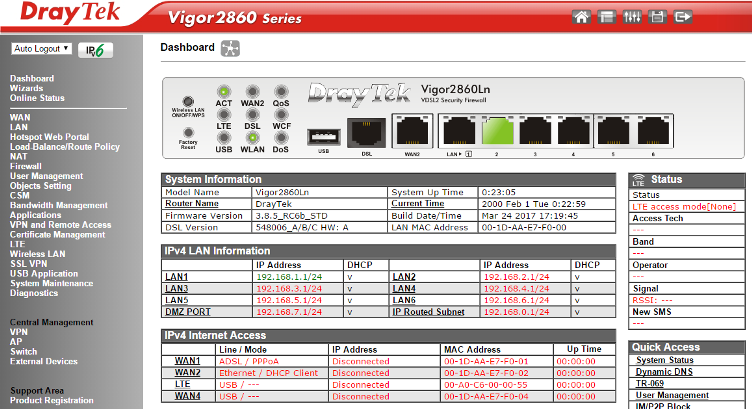This screenshot has height=409, width=752.
Task: Open VPN and Remote Access menu
Action: point(60,225)
